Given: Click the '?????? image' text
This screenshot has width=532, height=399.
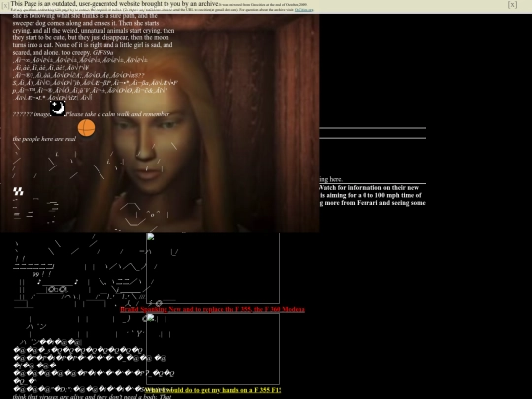Looking at the screenshot, I should [32, 114].
